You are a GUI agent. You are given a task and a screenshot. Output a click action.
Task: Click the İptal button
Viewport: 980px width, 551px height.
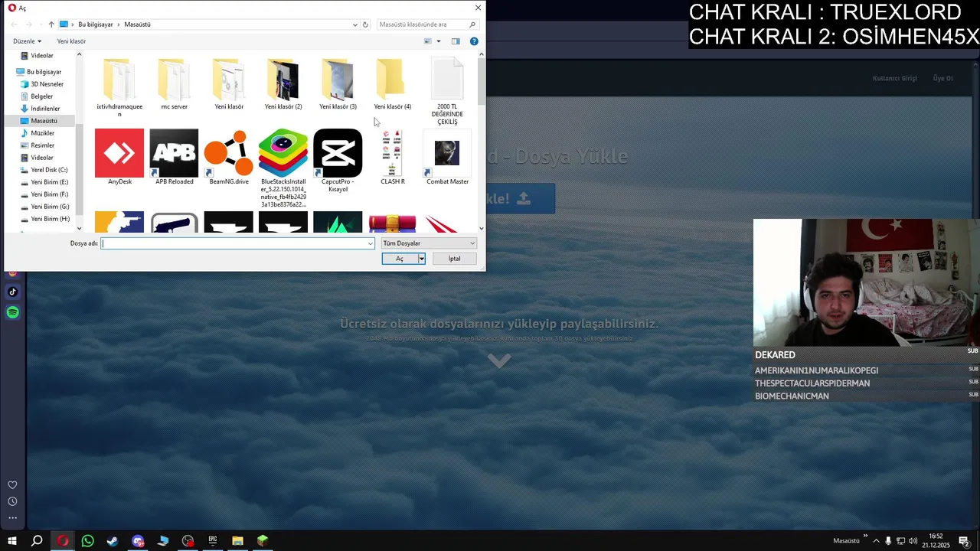[454, 259]
